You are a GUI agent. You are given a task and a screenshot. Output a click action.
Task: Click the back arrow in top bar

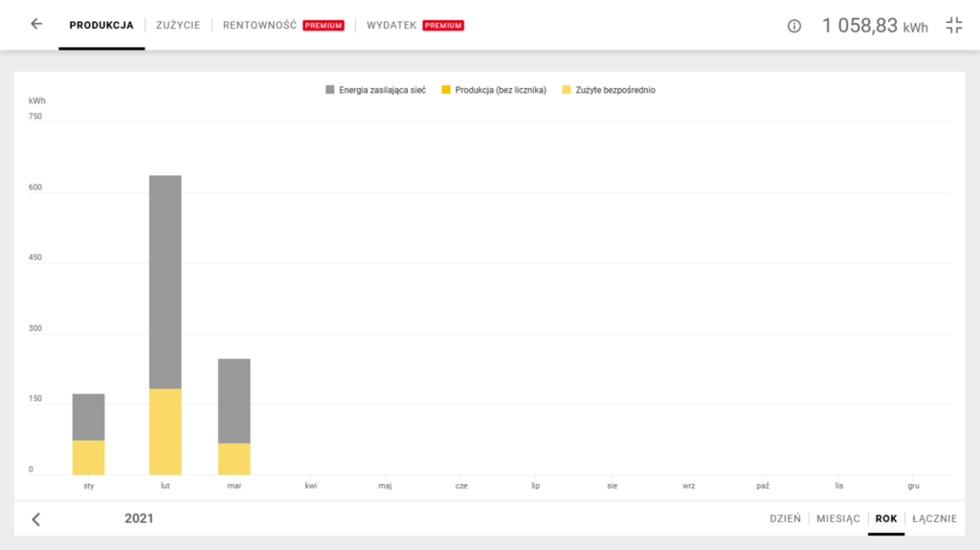[36, 24]
